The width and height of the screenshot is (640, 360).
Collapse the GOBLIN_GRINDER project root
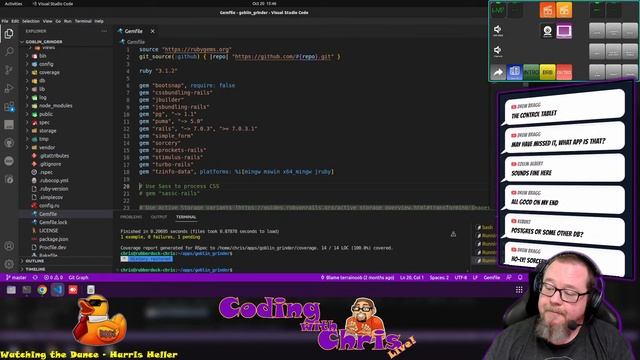pos(44,42)
